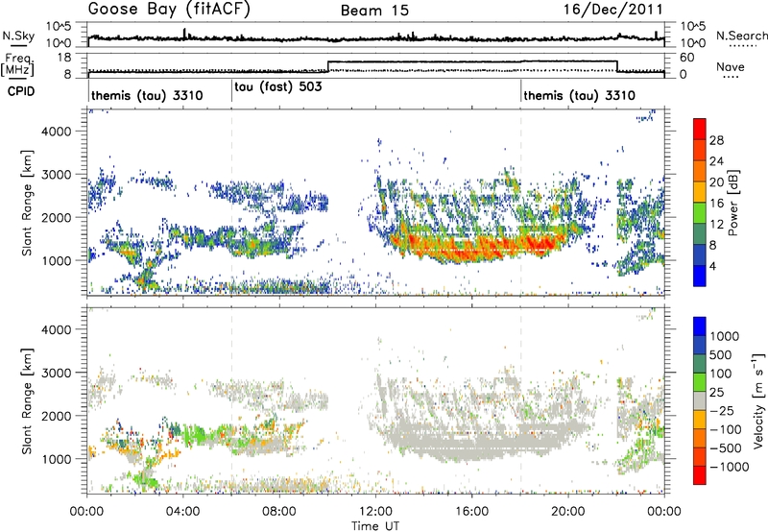Click the 'Slant Range [km]' label of velocity panel
The height and width of the screenshot is (532, 768).
pos(27,400)
